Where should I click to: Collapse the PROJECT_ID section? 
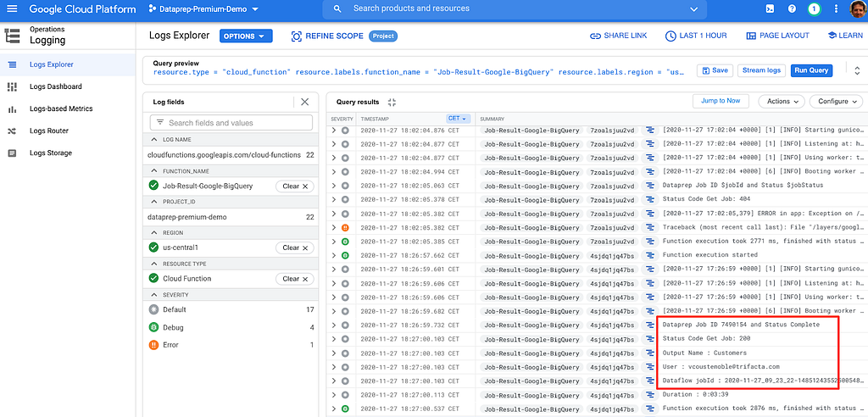pos(154,202)
